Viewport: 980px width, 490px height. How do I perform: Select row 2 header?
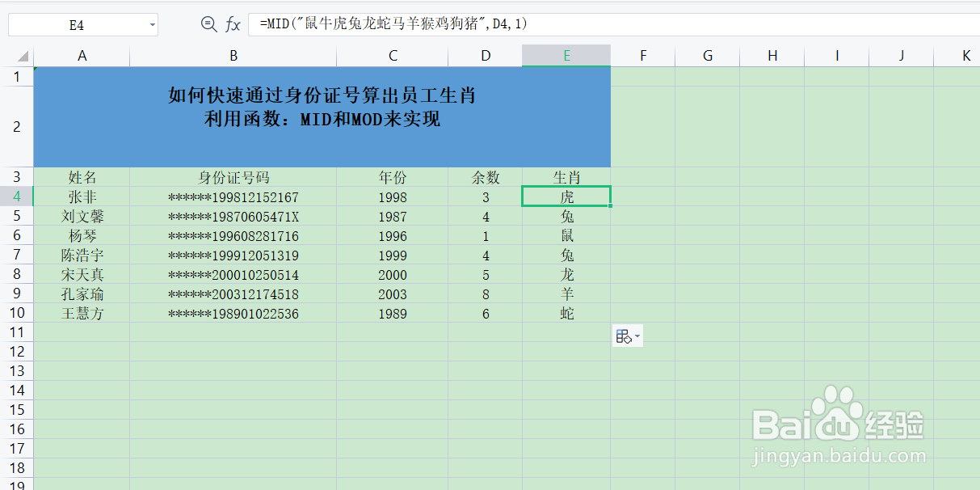click(x=17, y=127)
